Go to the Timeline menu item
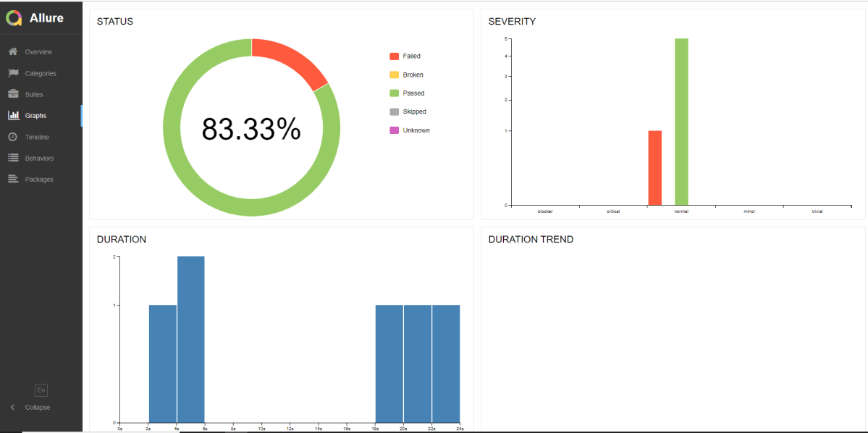This screenshot has width=868, height=433. [x=37, y=137]
